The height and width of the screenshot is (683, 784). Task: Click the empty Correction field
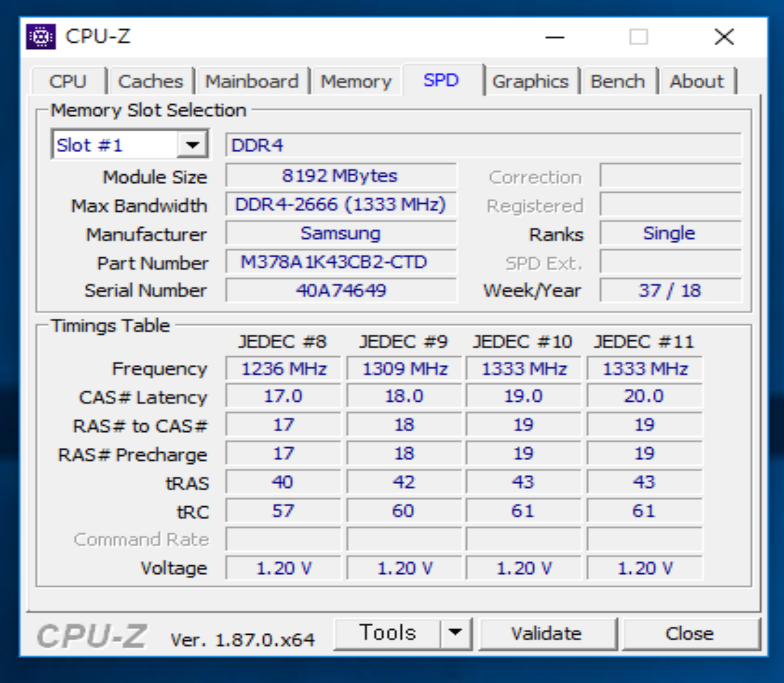click(670, 175)
